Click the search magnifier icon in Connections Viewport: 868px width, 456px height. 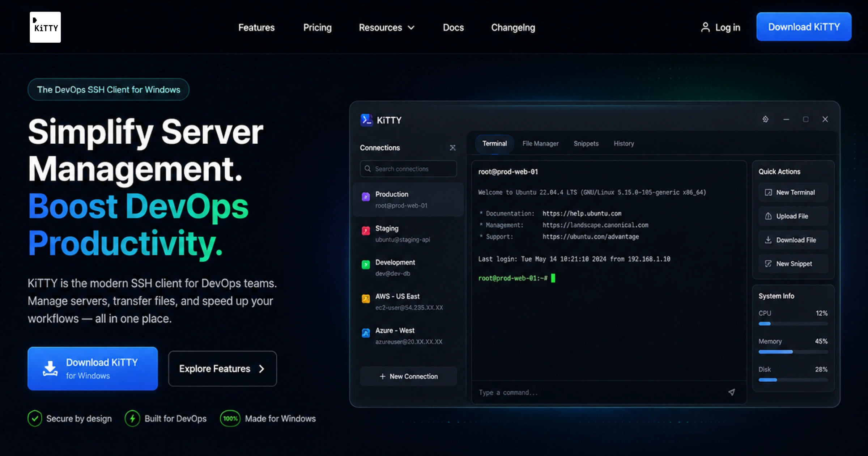[367, 169]
